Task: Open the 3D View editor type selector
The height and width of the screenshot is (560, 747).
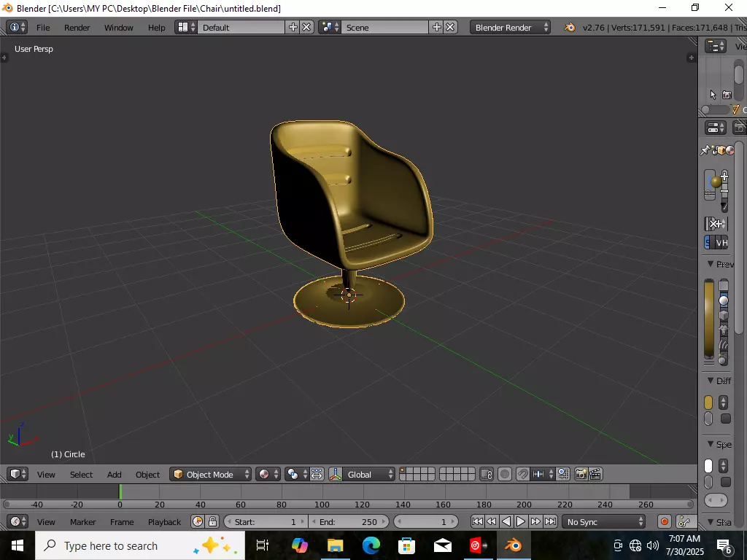Action: [x=18, y=474]
